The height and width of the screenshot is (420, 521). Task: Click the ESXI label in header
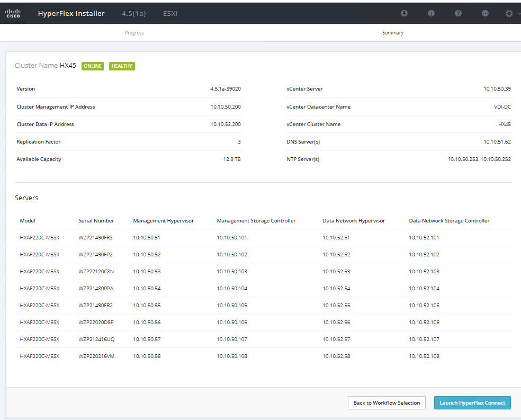(170, 14)
